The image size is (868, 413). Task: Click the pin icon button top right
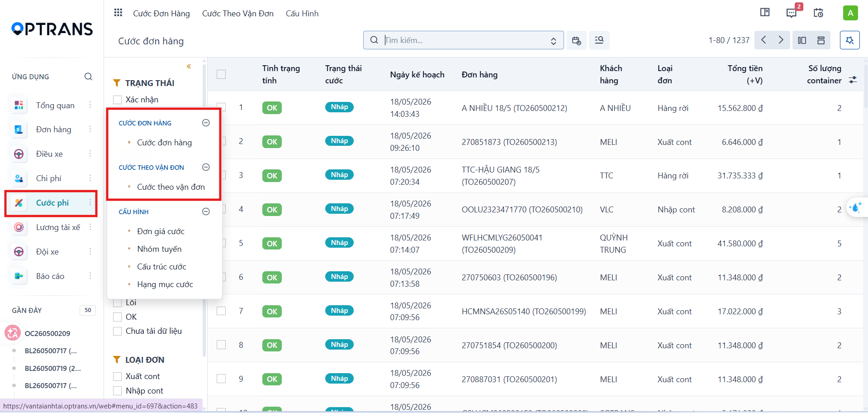coord(850,40)
